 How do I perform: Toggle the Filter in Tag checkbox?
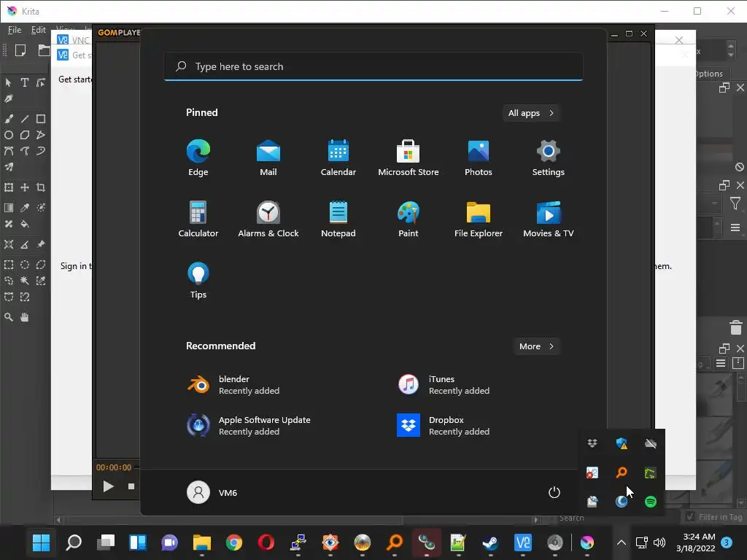[x=690, y=516]
